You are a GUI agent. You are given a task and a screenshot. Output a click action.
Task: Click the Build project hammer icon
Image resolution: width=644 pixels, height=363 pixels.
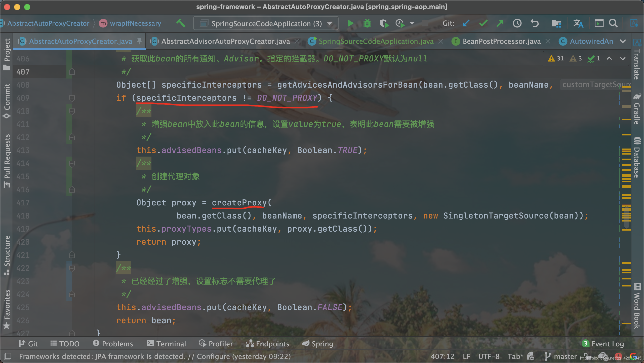pyautogui.click(x=181, y=23)
